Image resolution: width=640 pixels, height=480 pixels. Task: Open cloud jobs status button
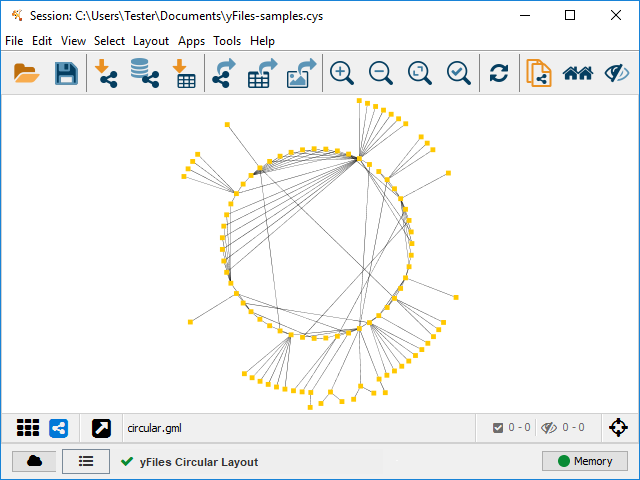point(34,461)
